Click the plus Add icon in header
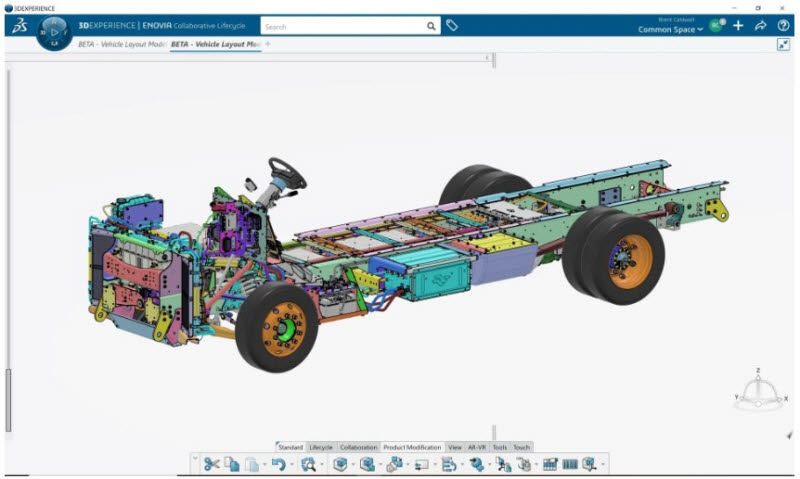 (x=738, y=26)
